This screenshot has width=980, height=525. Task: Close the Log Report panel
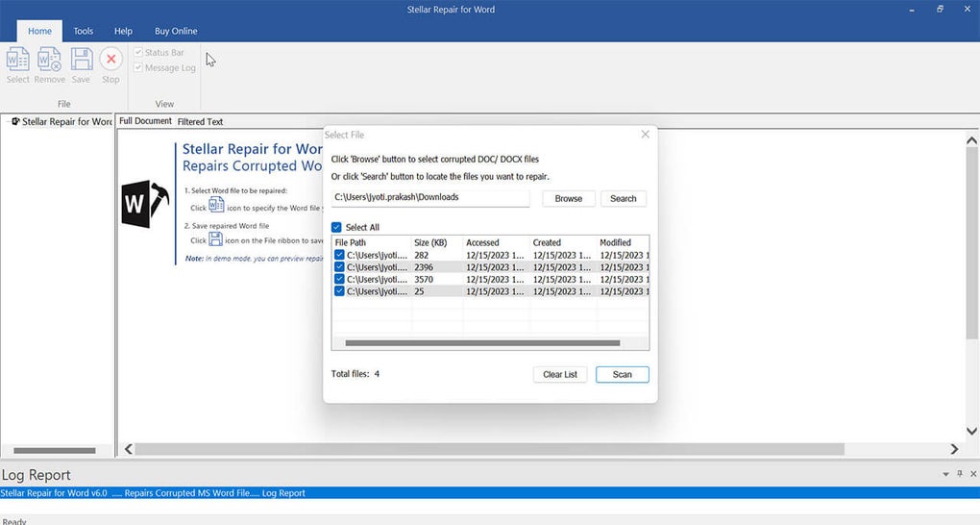click(x=973, y=474)
